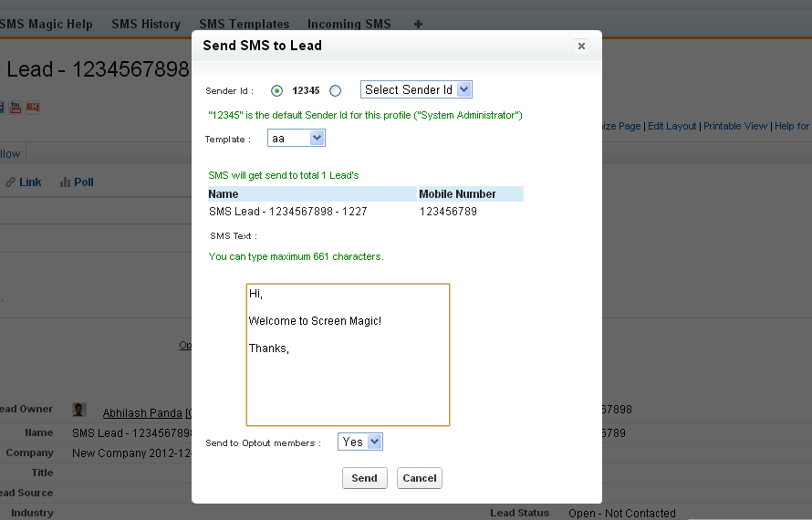
Task: Click inside the SMS Text message box
Action: [x=348, y=355]
